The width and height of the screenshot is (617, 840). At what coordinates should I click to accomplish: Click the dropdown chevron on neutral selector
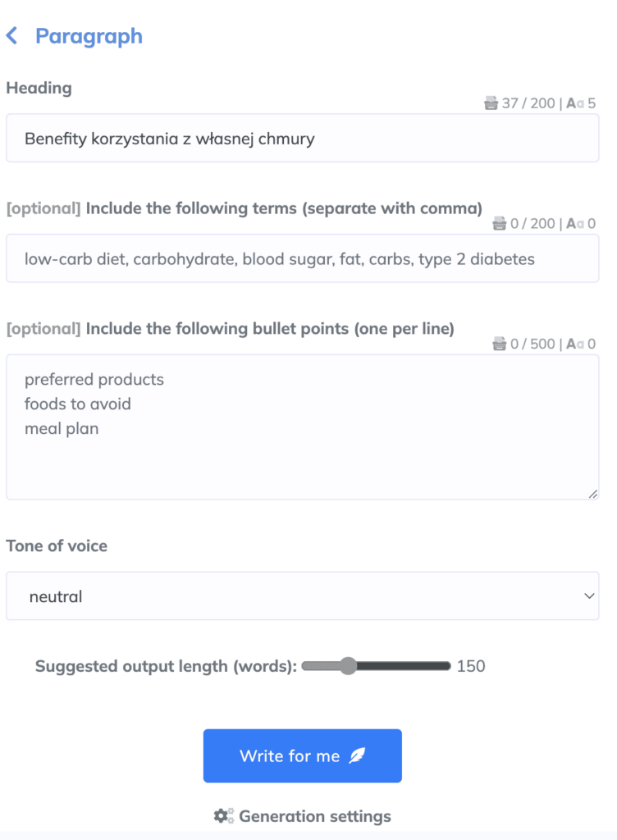tap(588, 596)
